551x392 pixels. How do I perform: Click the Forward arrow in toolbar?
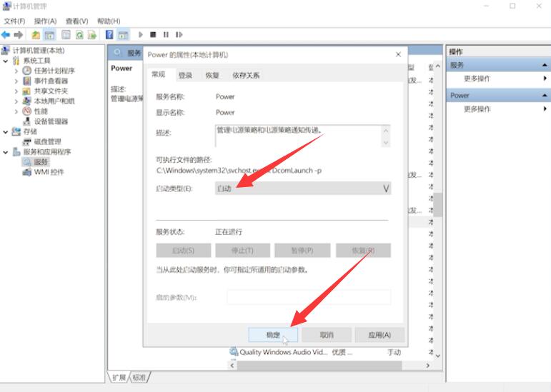(19, 35)
